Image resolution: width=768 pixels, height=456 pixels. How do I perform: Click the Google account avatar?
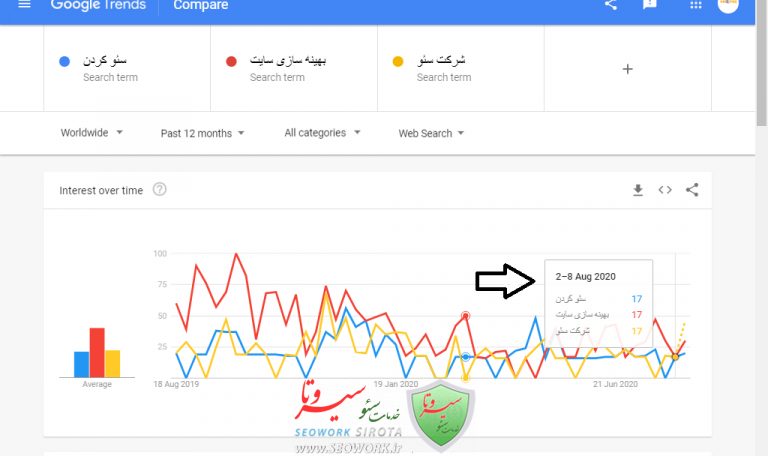[x=728, y=5]
